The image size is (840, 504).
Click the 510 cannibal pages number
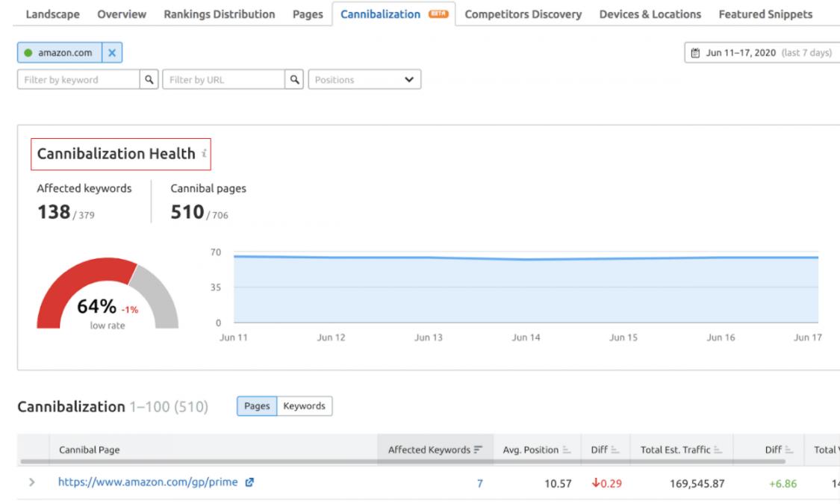187,212
